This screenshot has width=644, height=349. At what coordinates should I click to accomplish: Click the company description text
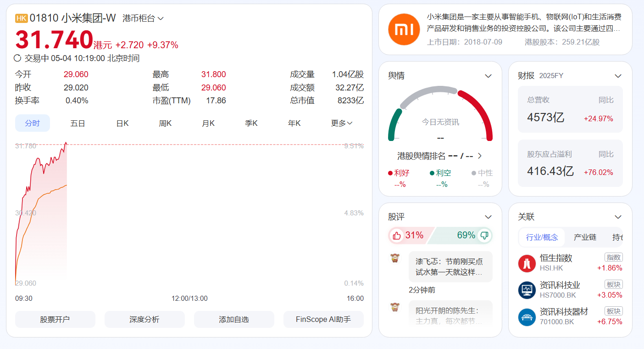(x=524, y=23)
